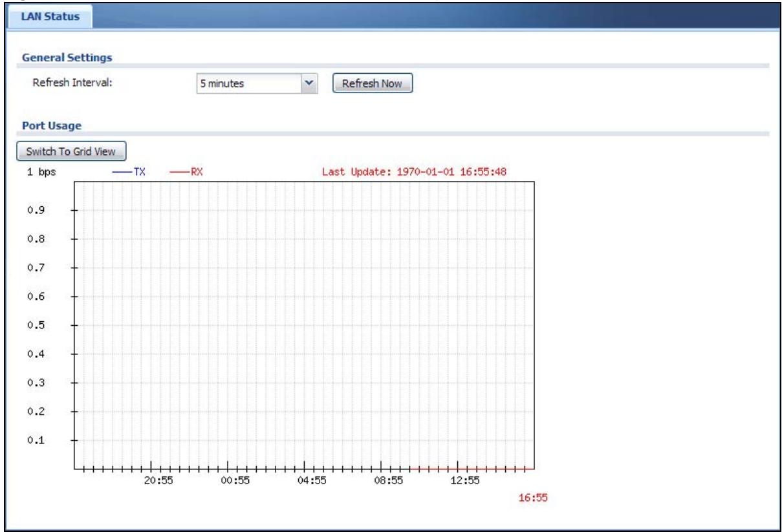Image resolution: width=782 pixels, height=532 pixels.
Task: Click the 00:55 time axis label
Action: point(235,480)
